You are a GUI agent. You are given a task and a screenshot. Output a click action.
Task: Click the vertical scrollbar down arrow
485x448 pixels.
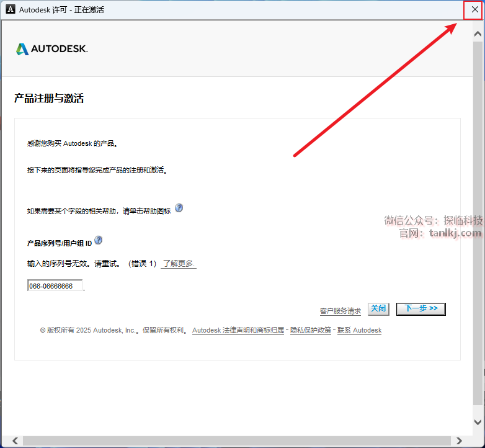click(478, 422)
